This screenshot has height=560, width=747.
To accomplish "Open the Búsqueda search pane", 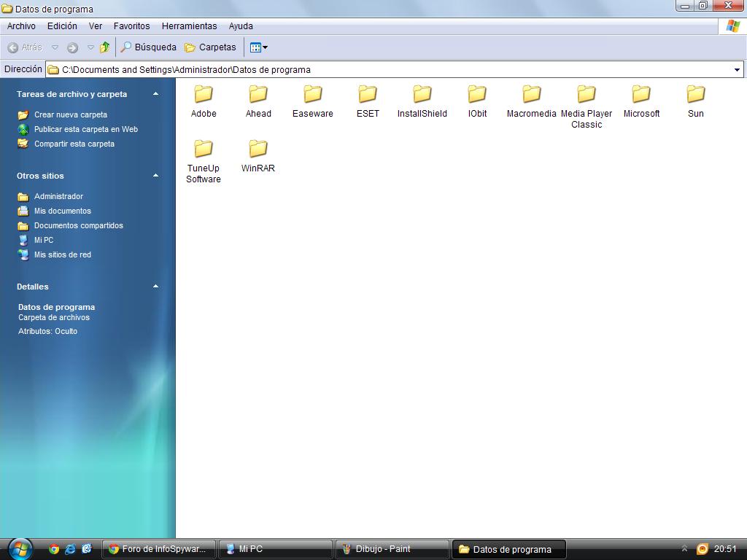I will 148,47.
